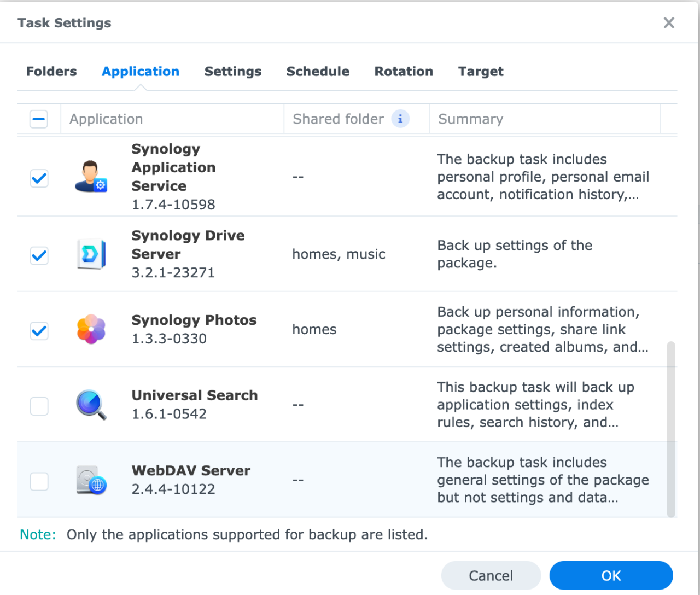Open the Shared folder info tooltip icon

click(400, 119)
